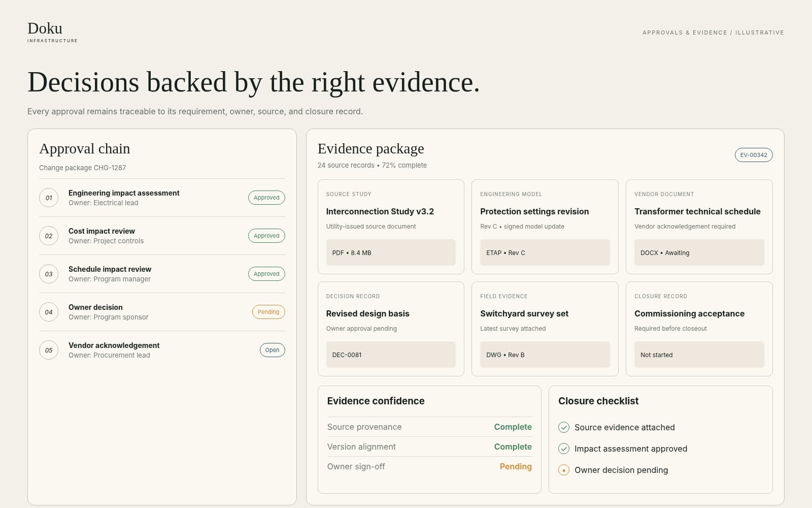Click the Doku Infrastructure logo
The width and height of the screenshot is (812, 508).
tap(52, 31)
